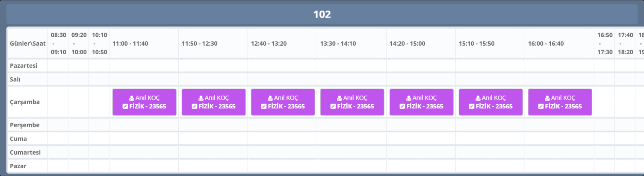Select teacher icon in 14:20 - 15:00 lesson
The width and height of the screenshot is (644, 176).
tap(409, 98)
